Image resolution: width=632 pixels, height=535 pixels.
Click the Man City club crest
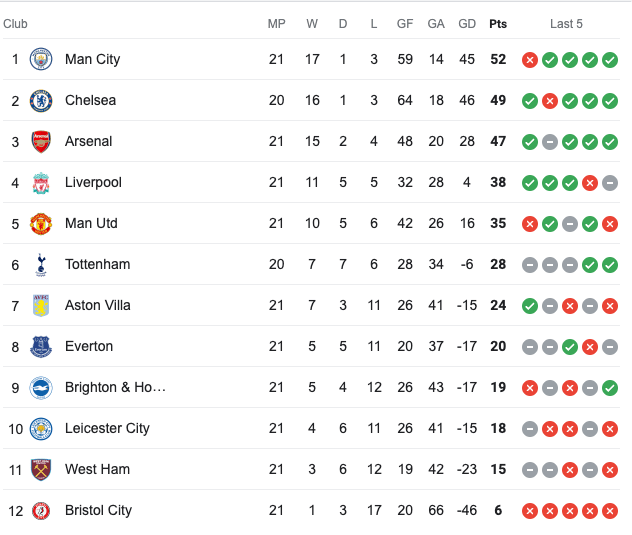click(x=41, y=59)
